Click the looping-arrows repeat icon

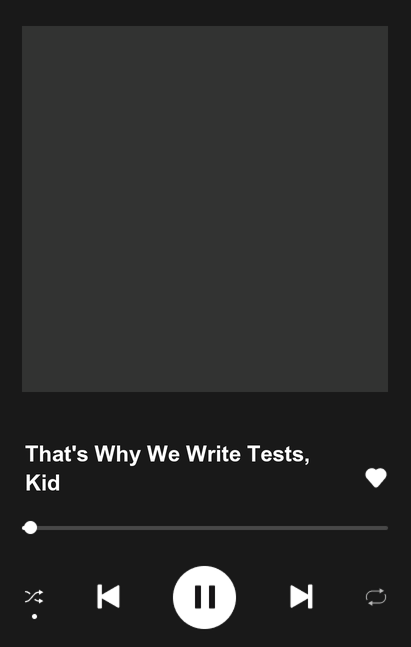coord(376,597)
